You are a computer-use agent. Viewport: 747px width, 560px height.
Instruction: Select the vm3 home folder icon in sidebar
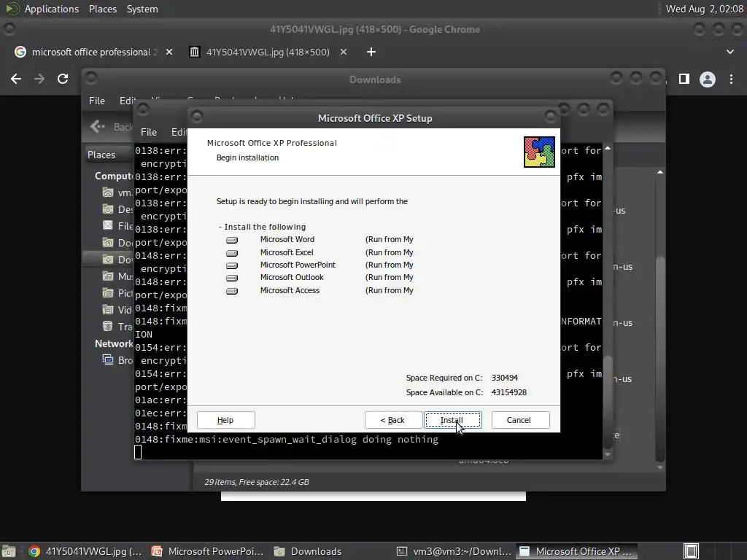[x=108, y=192]
